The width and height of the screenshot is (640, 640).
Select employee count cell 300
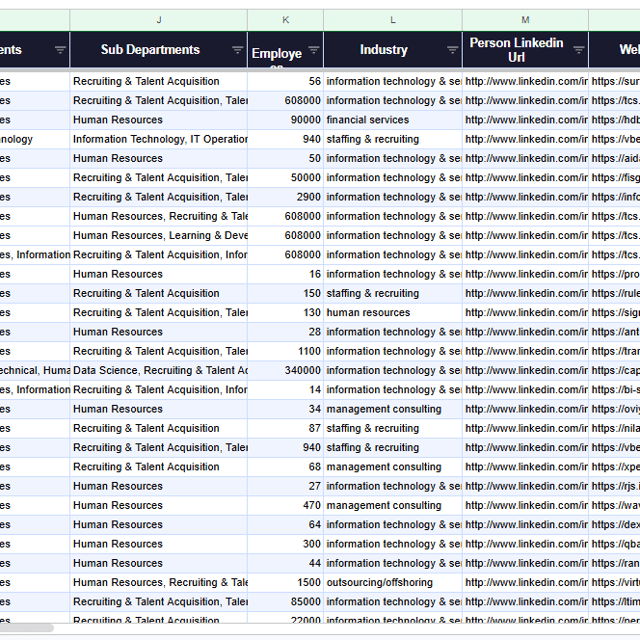coord(285,544)
